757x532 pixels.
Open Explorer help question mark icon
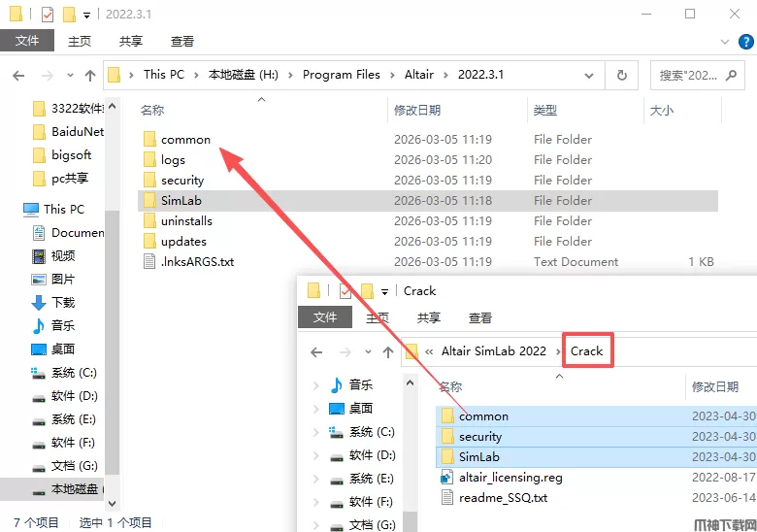[746, 42]
